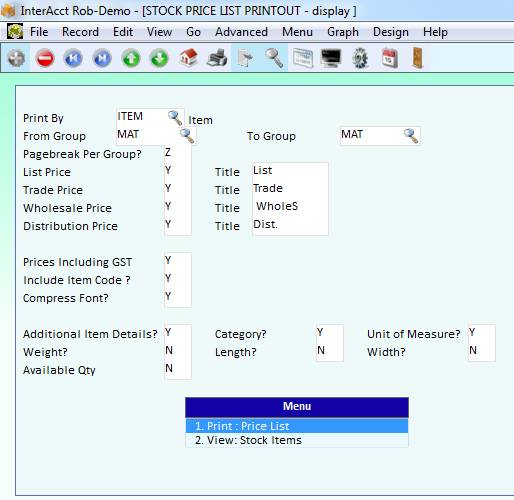Click the red delete record icon

click(x=45, y=59)
